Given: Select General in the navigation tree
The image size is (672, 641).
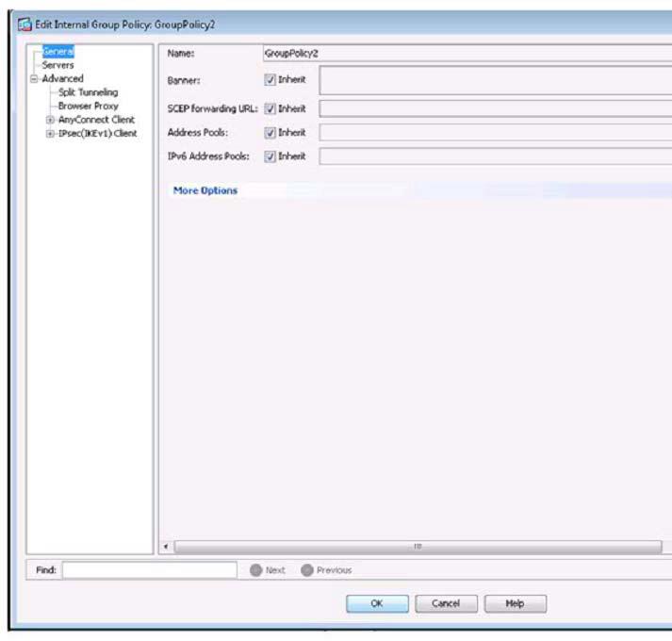Looking at the screenshot, I should click(x=57, y=53).
